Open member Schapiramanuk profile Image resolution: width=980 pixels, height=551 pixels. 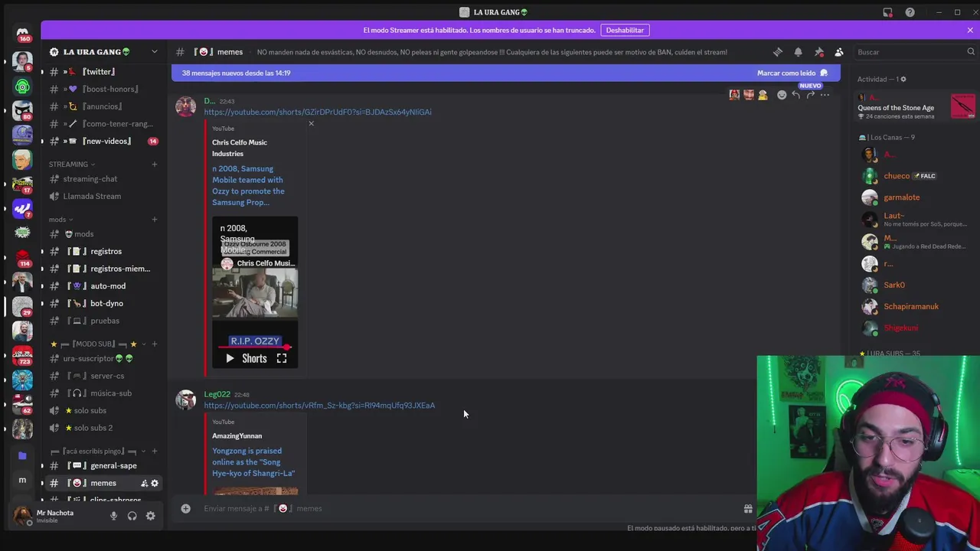click(910, 306)
